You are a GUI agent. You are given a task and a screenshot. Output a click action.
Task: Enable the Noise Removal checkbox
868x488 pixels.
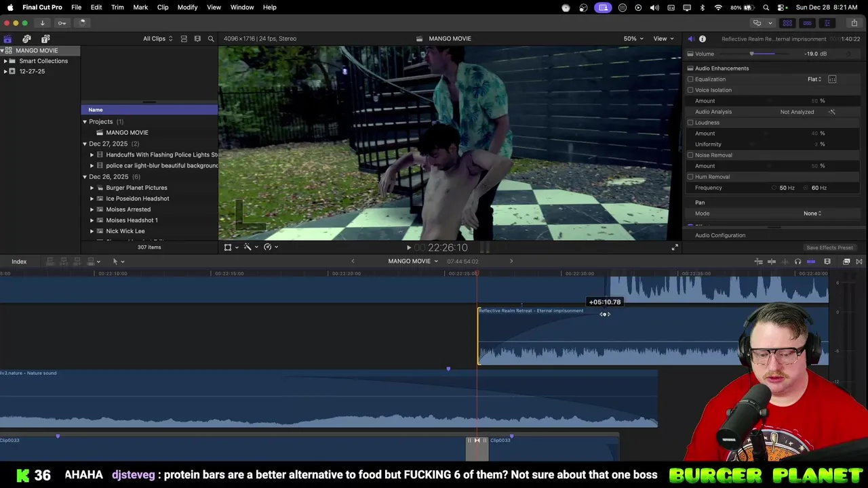(x=690, y=155)
